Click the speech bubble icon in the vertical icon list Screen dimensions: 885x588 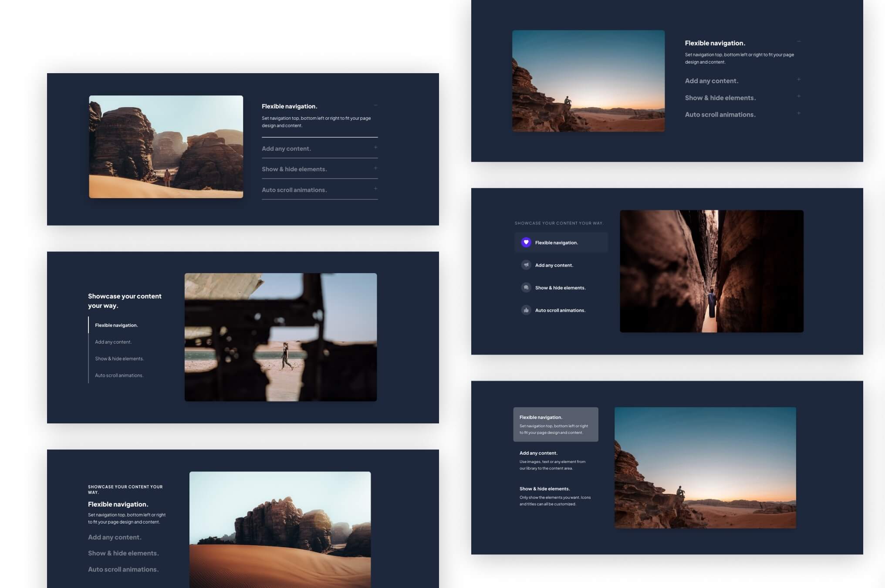pyautogui.click(x=526, y=287)
